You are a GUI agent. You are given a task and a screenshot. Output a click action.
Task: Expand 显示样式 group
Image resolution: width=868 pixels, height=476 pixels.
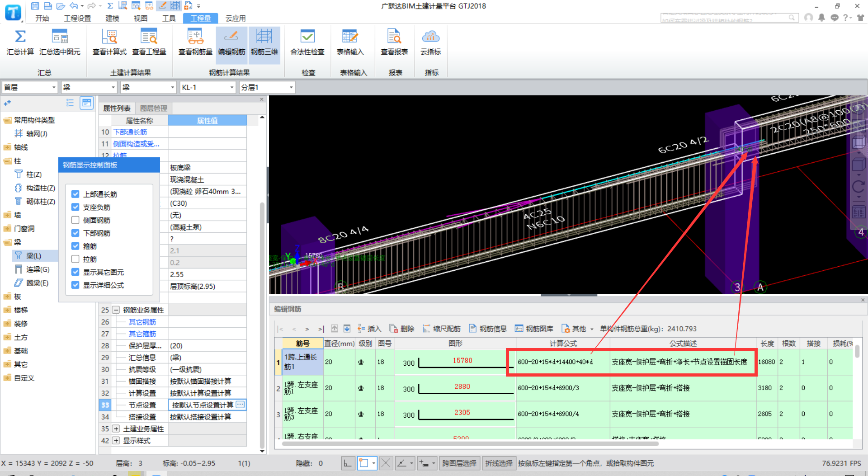click(116, 440)
